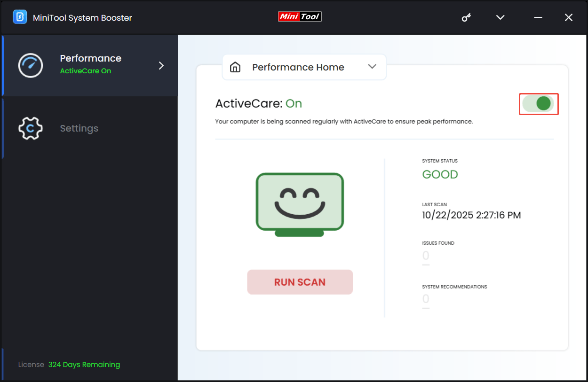Click the MiniTool System Booster logo top-left
The height and width of the screenshot is (382, 588).
tap(19, 17)
